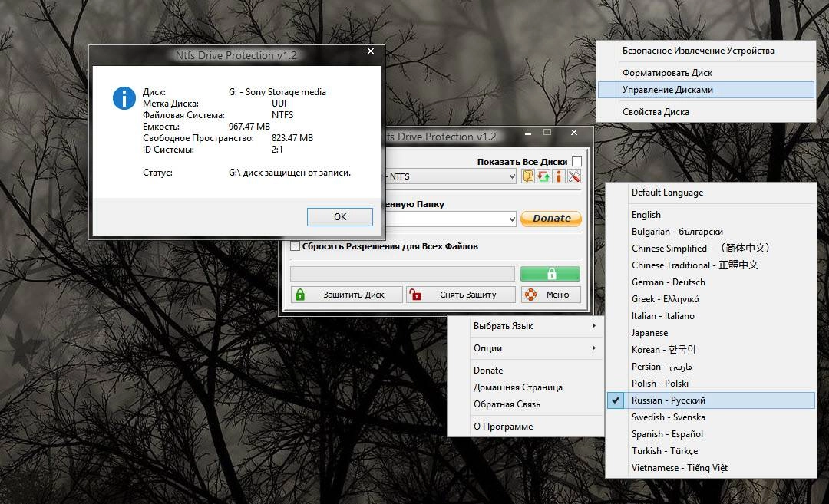This screenshot has height=504, width=829.
Task: Choose Italian - Italiano language
Action: (x=711, y=316)
